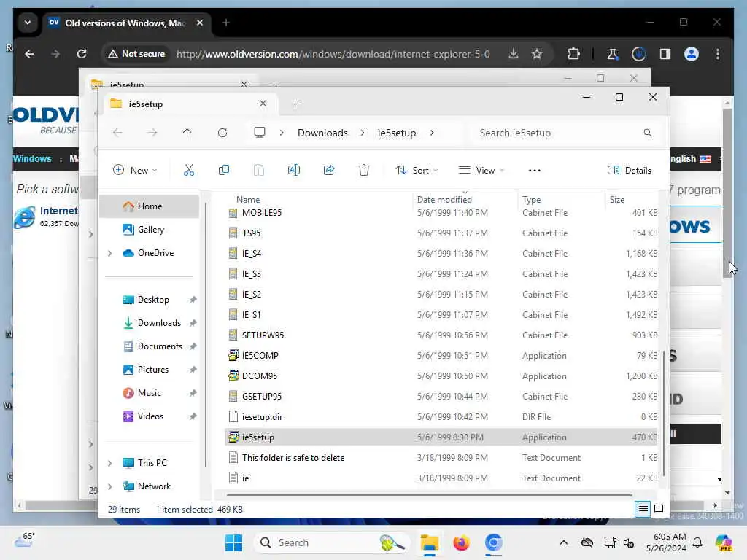The image size is (747, 560).
Task: Click the Share icon in Explorer toolbar
Action: [329, 170]
